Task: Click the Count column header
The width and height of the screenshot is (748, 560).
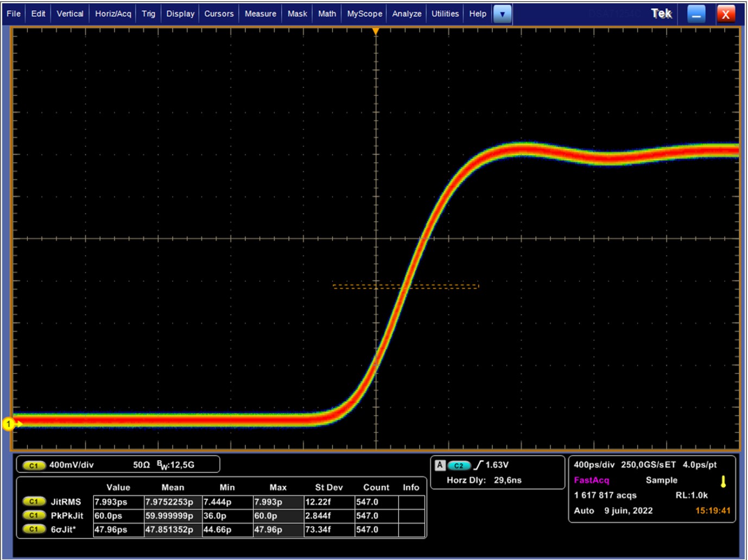Action: [376, 487]
